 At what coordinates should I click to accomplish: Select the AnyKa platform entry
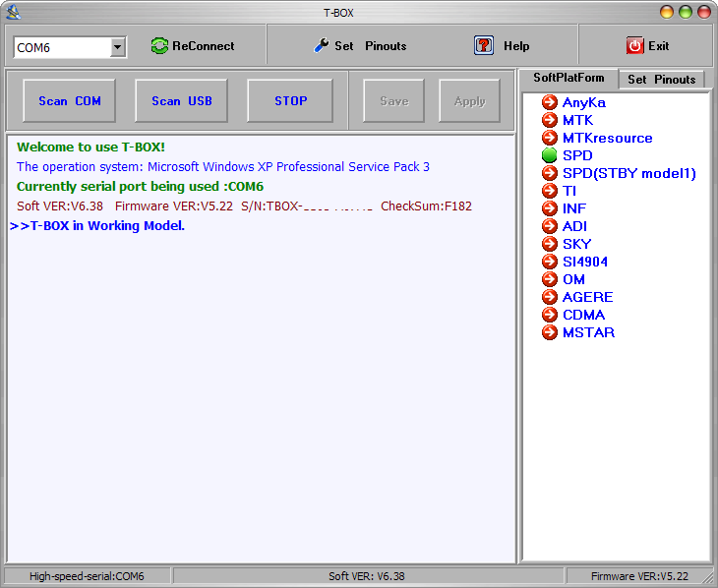coord(584,102)
